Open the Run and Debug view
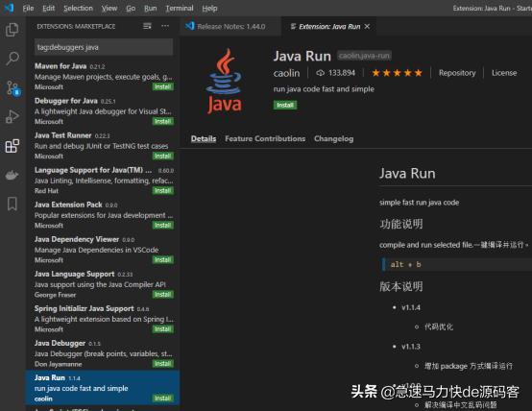Viewport: 532px width, 411px height. (12, 116)
